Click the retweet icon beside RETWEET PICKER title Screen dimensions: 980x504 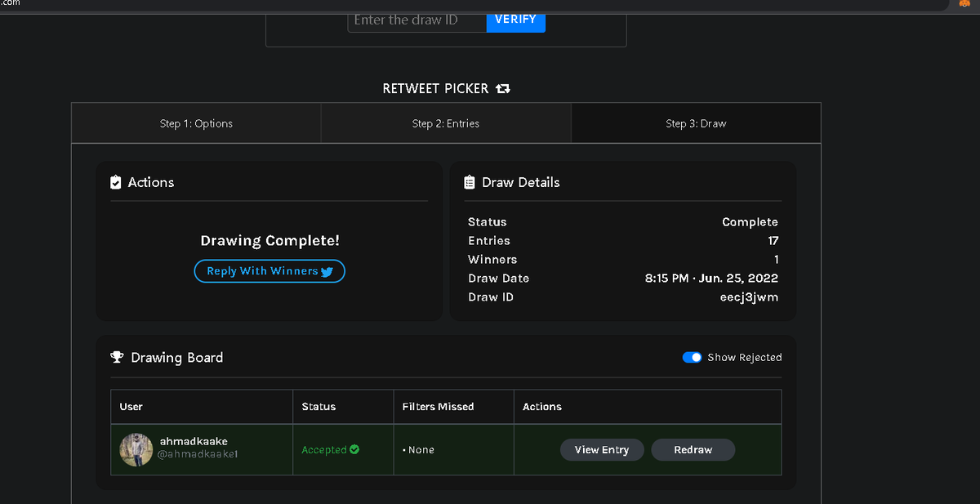(x=503, y=88)
